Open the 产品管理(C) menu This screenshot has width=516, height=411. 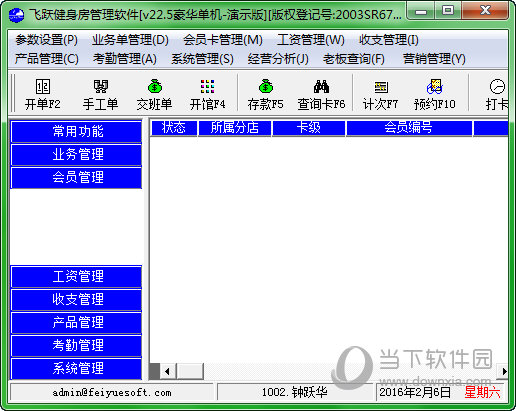coord(46,59)
